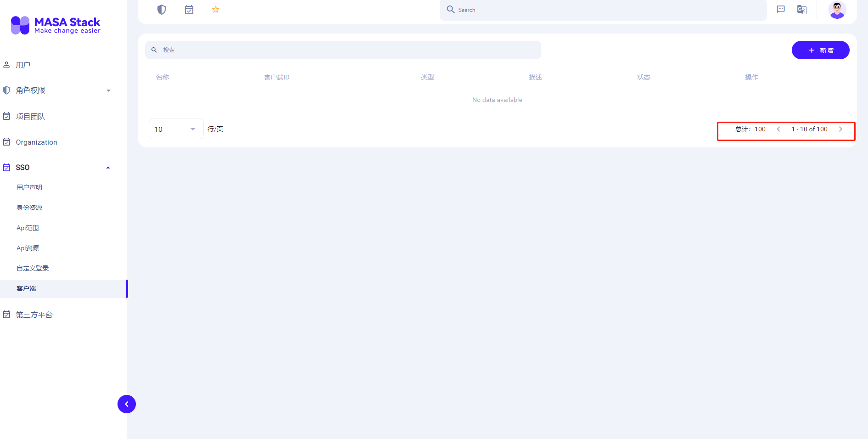Image resolution: width=868 pixels, height=439 pixels.
Task: Go to next page with the right pagination arrow
Action: click(840, 129)
